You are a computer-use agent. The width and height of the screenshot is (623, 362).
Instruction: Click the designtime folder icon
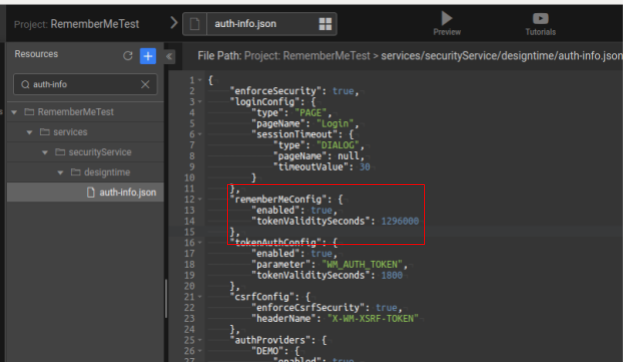coord(75,172)
